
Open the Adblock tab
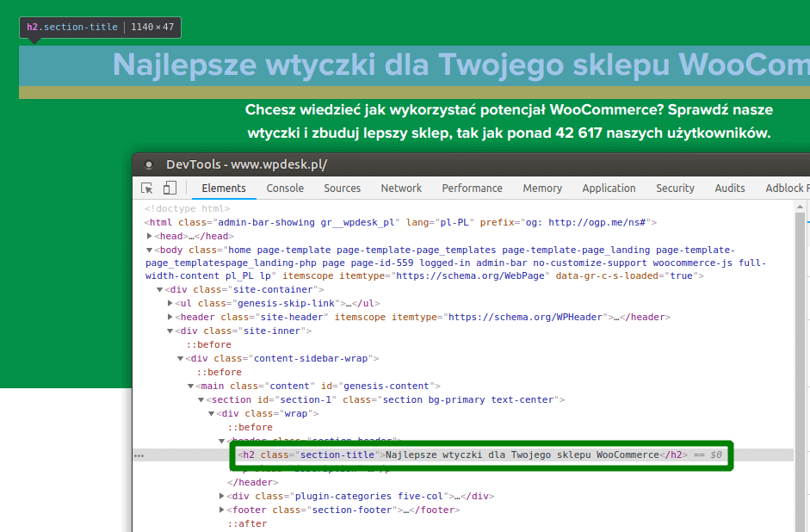[x=787, y=188]
